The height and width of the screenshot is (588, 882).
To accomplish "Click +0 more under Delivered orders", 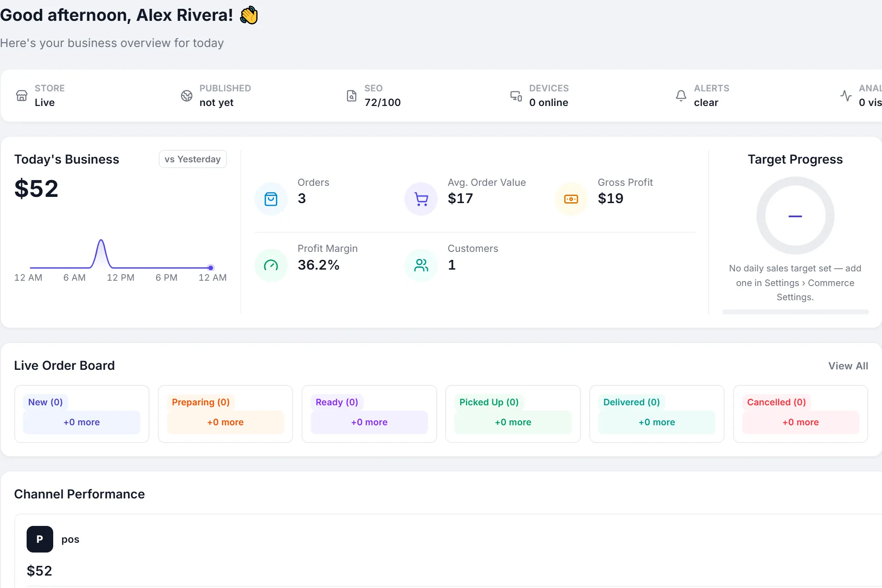I will [x=657, y=422].
